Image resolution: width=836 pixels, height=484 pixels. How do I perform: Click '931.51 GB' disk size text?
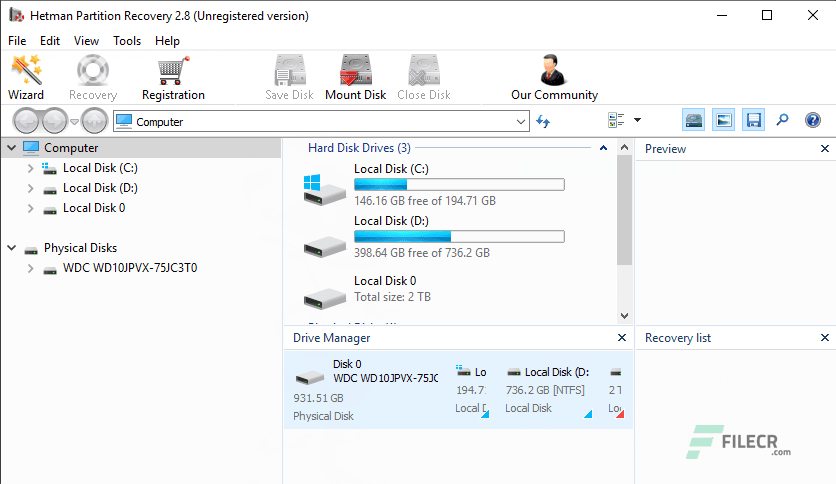[318, 398]
